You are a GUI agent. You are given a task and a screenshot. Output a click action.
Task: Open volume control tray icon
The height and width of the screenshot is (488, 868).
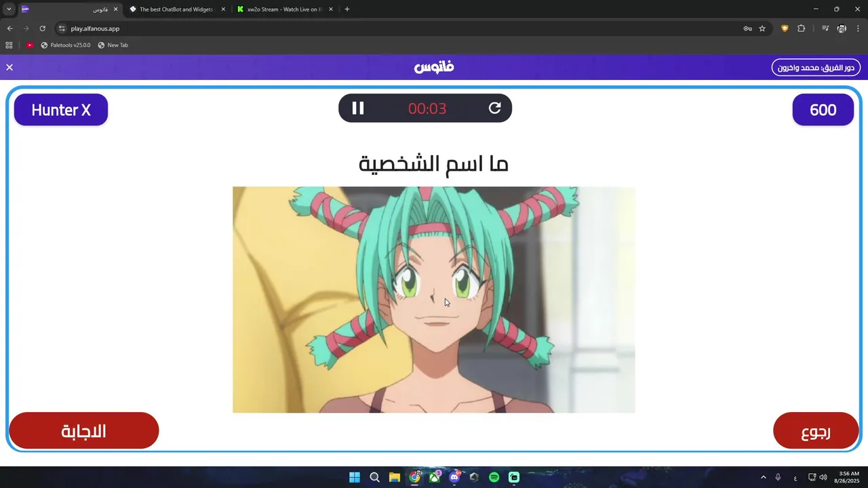point(823,477)
